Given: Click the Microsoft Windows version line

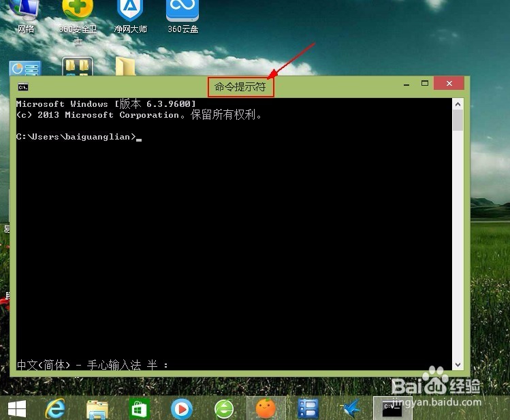Looking at the screenshot, I should coord(106,103).
